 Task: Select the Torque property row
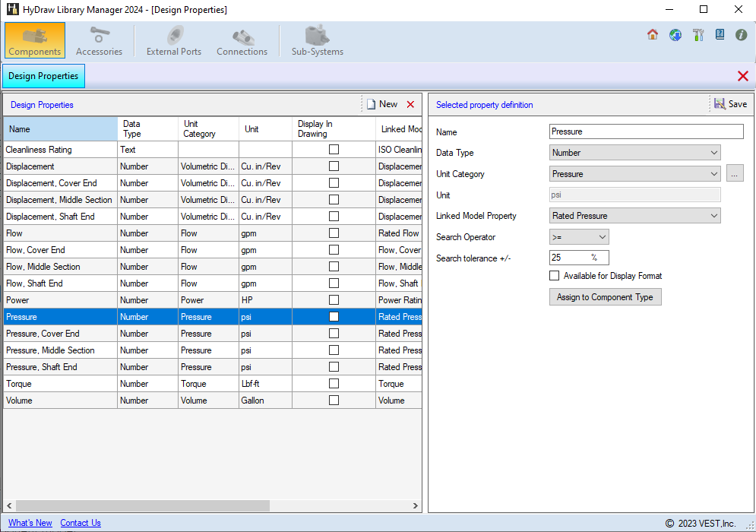(x=61, y=383)
